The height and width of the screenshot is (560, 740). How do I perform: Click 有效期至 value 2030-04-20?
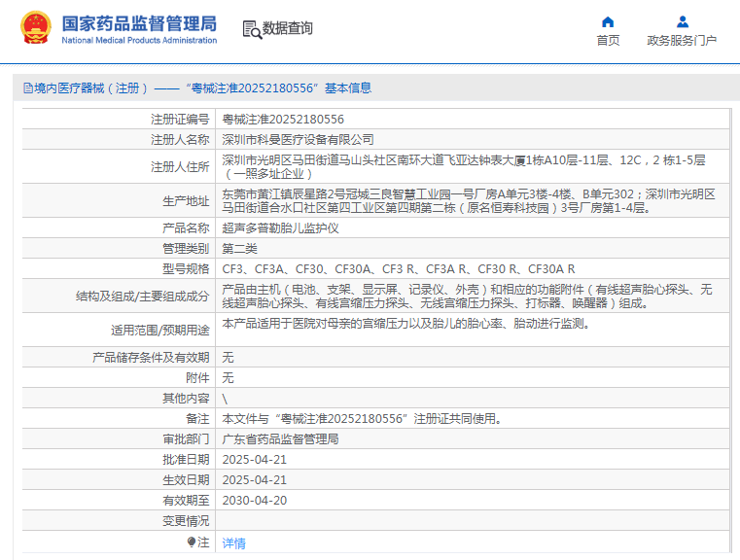click(255, 501)
